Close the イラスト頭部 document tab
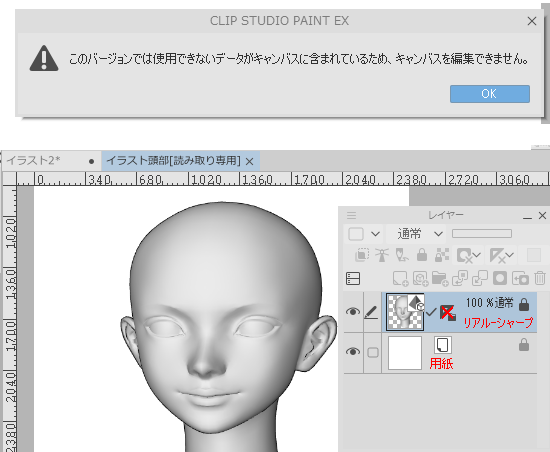This screenshot has height=452, width=550. click(x=249, y=162)
